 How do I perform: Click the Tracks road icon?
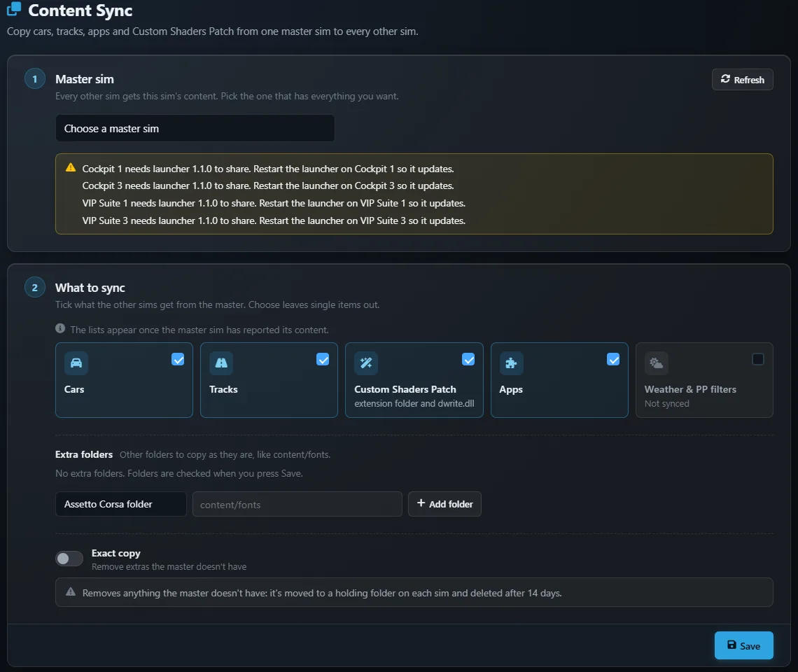[x=221, y=363]
